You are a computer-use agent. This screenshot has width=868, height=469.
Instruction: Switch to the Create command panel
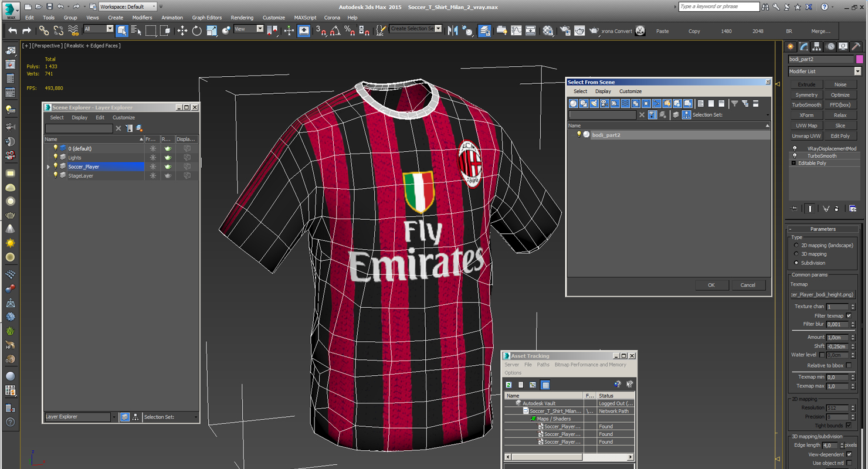click(791, 46)
